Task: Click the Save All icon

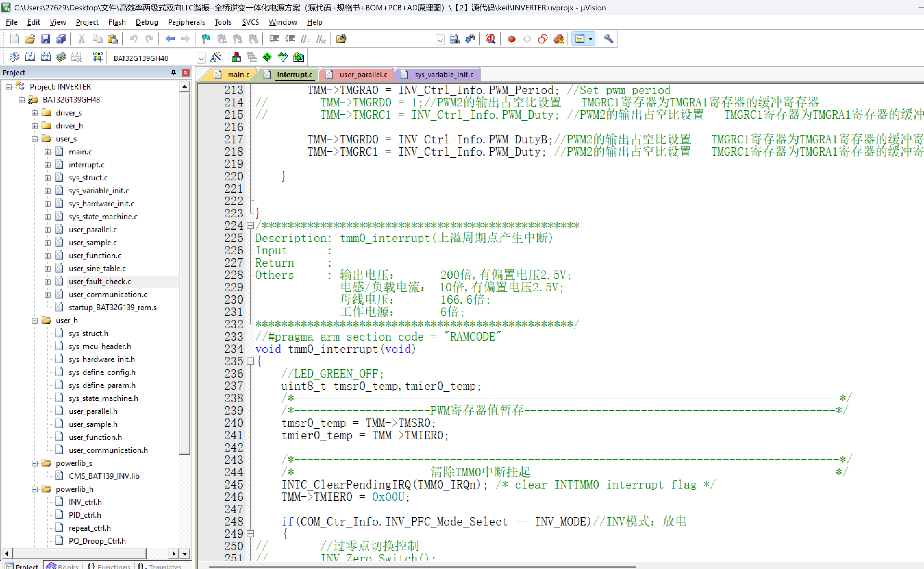Action: (61, 39)
